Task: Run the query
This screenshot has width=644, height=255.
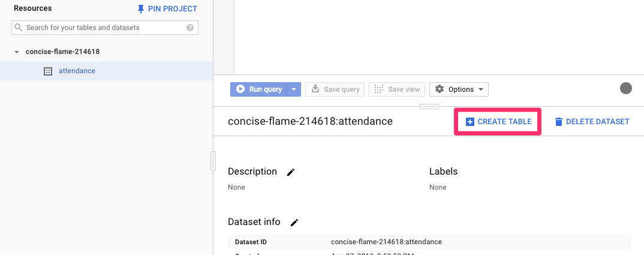Action: (259, 89)
